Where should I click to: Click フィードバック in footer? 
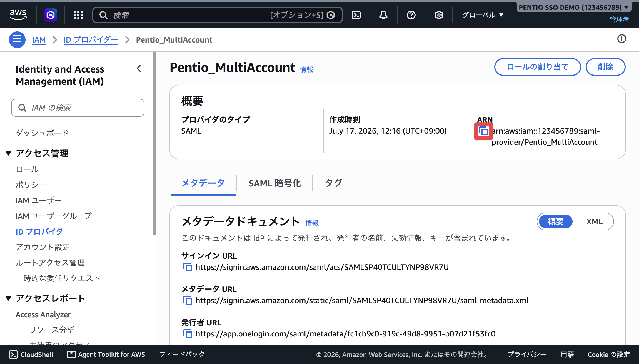point(182,354)
